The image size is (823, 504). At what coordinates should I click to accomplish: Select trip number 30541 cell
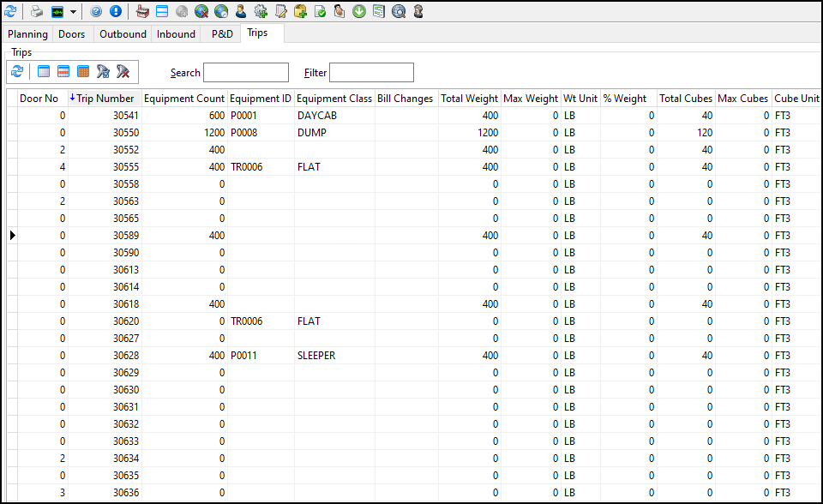coord(105,116)
